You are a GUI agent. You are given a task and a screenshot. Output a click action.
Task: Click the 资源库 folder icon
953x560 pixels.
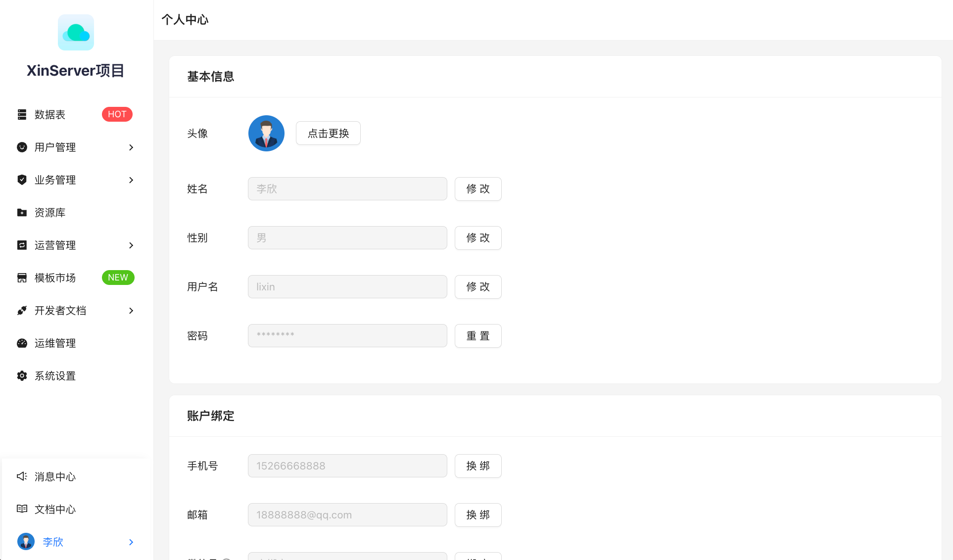[22, 212]
